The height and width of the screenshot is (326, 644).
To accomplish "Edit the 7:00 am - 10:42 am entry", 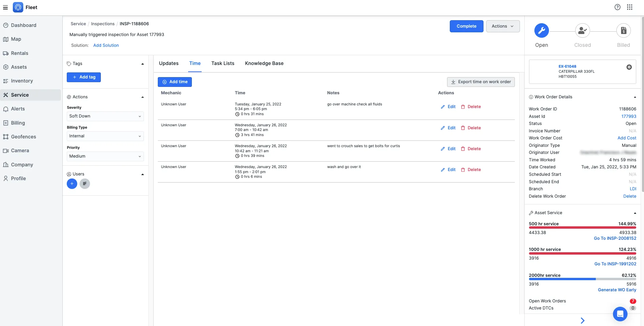I will (x=448, y=128).
